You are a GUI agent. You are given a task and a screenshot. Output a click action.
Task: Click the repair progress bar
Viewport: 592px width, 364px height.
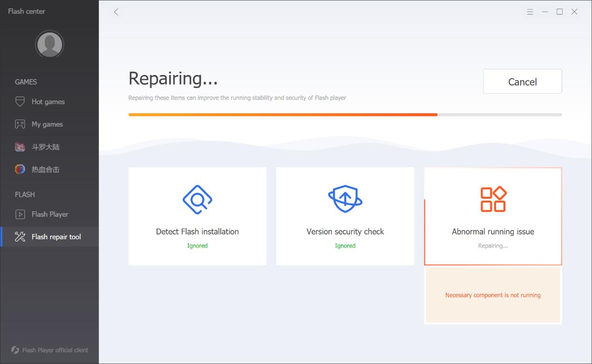345,115
